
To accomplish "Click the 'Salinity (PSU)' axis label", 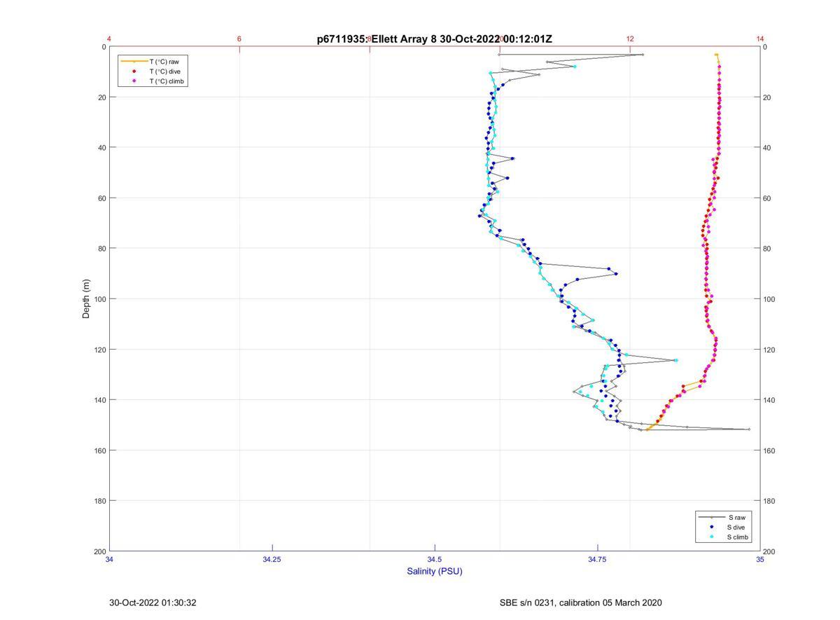I will click(x=435, y=571).
